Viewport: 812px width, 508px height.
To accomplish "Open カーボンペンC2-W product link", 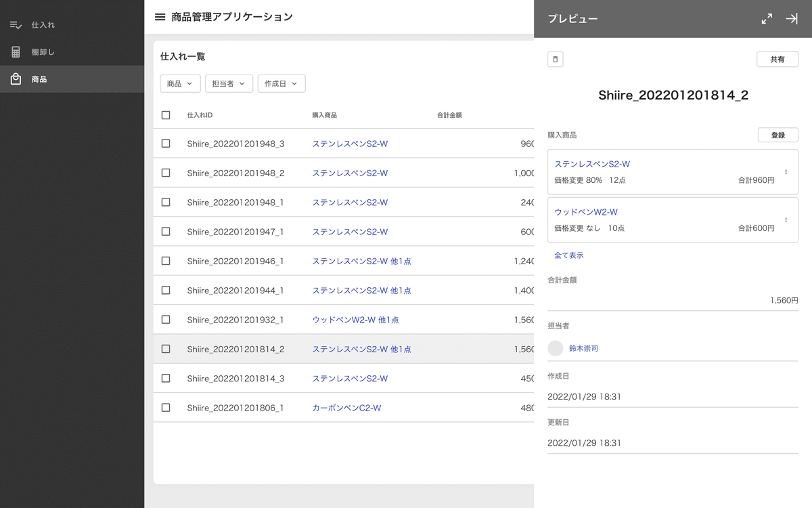I will pyautogui.click(x=346, y=408).
